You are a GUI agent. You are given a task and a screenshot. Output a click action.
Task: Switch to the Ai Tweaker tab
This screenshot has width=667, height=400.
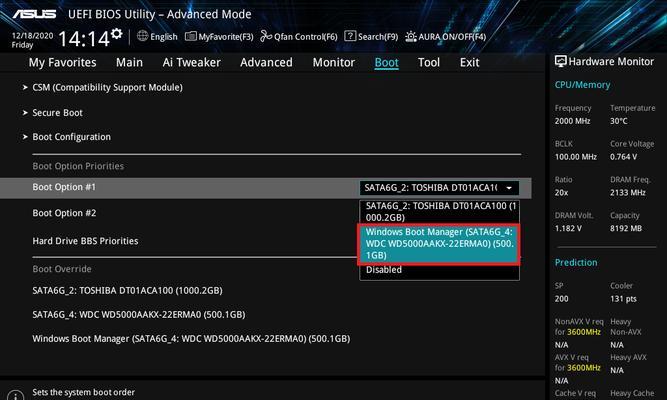(191, 63)
